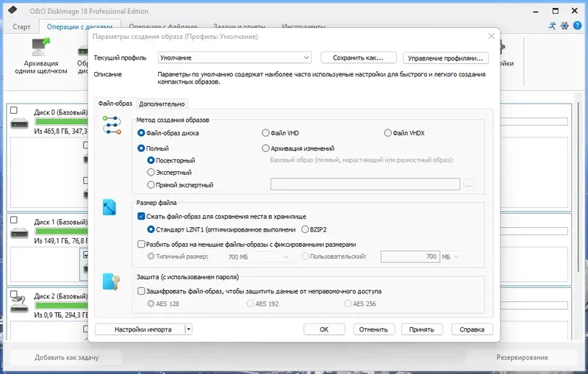
Task: Select Посекторный imaging method
Action: point(151,160)
